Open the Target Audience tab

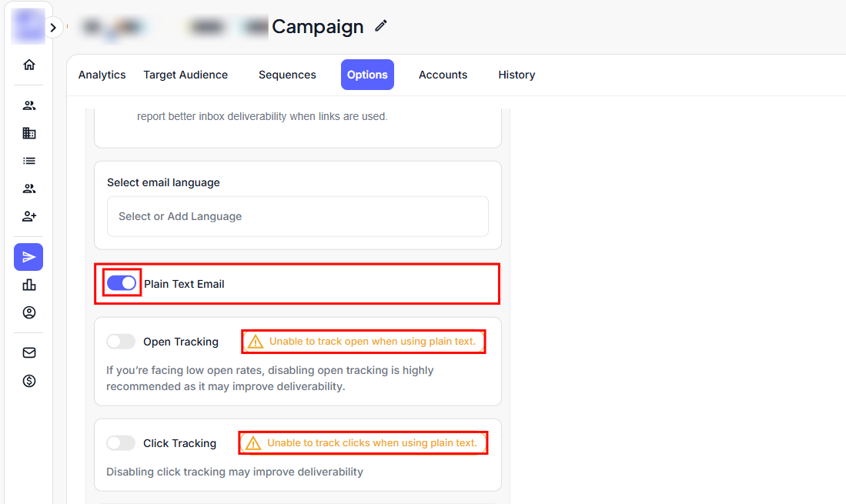pos(186,75)
